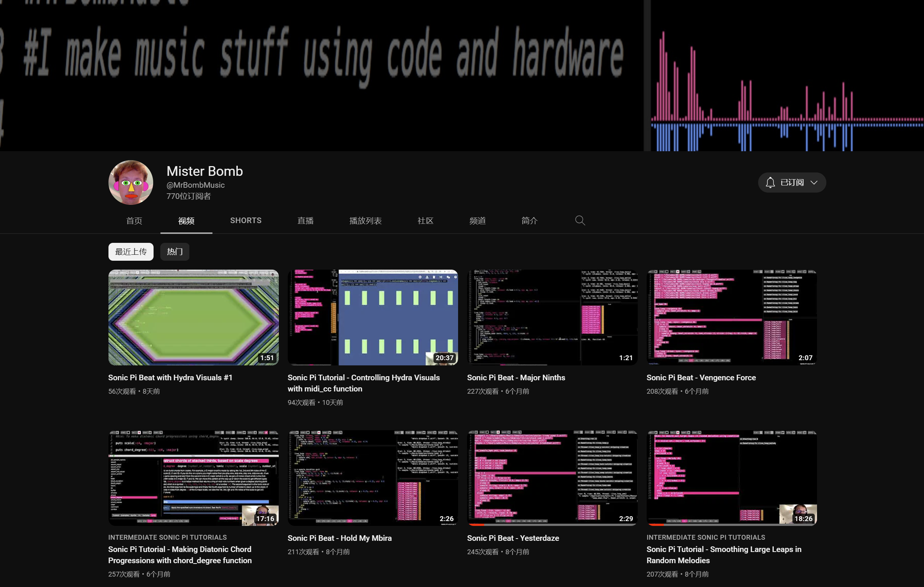The height and width of the screenshot is (587, 924).
Task: Click title 'Sonic Pi Beat - Hold My Mbira'
Action: pyautogui.click(x=340, y=538)
